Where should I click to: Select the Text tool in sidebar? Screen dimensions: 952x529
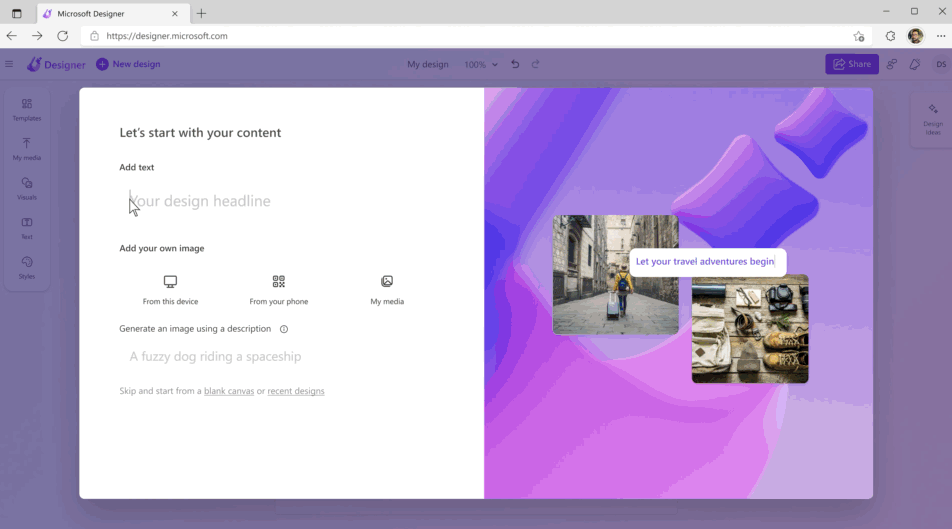[27, 228]
